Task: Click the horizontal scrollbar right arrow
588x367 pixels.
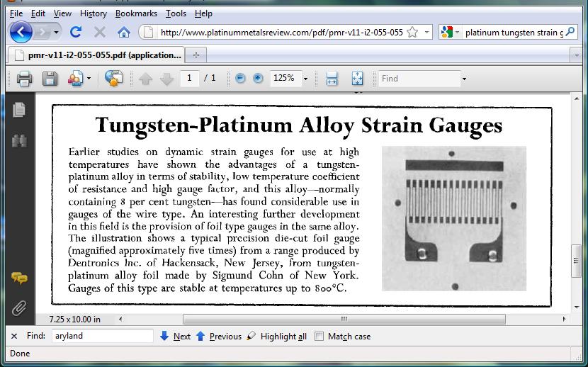Action: click(x=564, y=319)
